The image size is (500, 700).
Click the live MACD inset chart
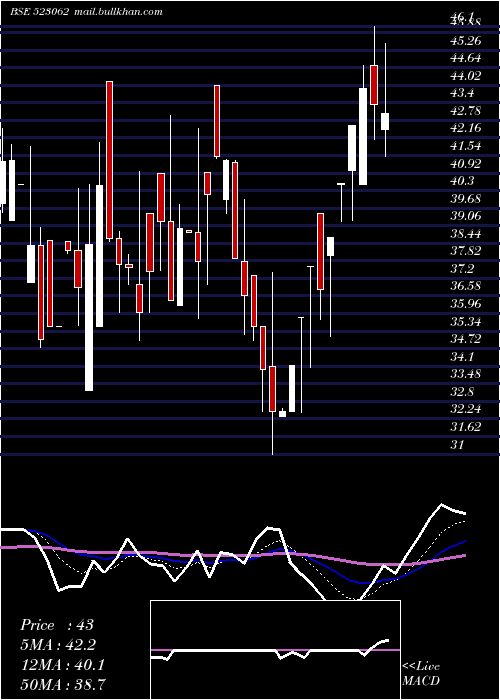coord(275,650)
